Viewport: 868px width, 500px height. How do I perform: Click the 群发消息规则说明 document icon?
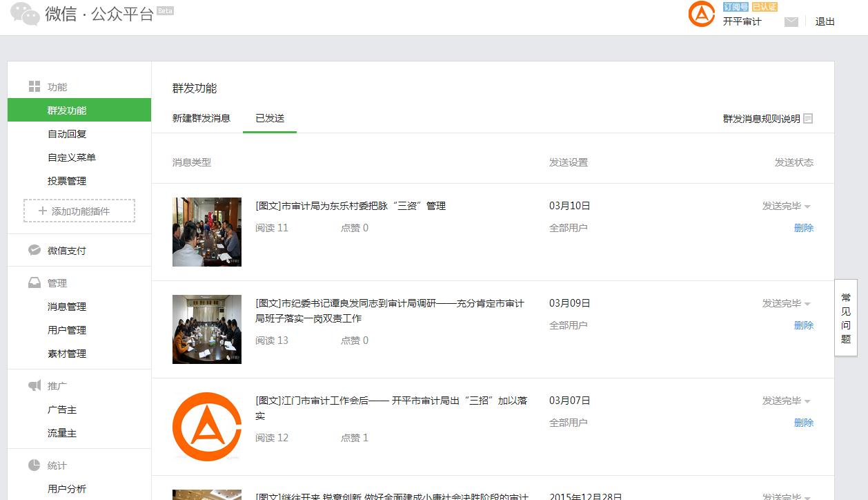coord(808,119)
